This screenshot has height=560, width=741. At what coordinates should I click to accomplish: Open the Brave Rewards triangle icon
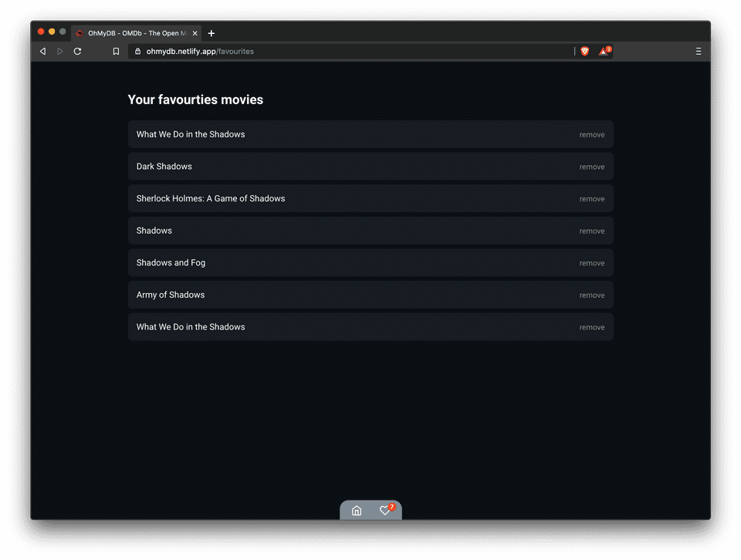click(x=604, y=52)
